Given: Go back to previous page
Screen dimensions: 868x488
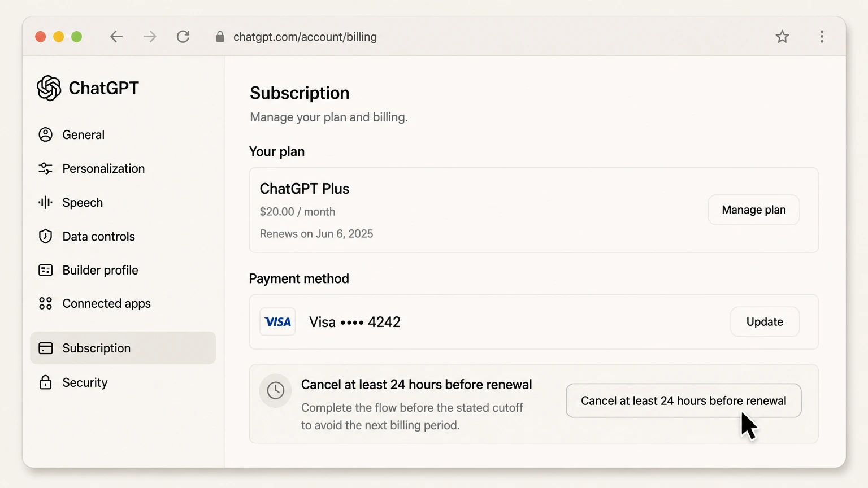Looking at the screenshot, I should click(x=116, y=37).
